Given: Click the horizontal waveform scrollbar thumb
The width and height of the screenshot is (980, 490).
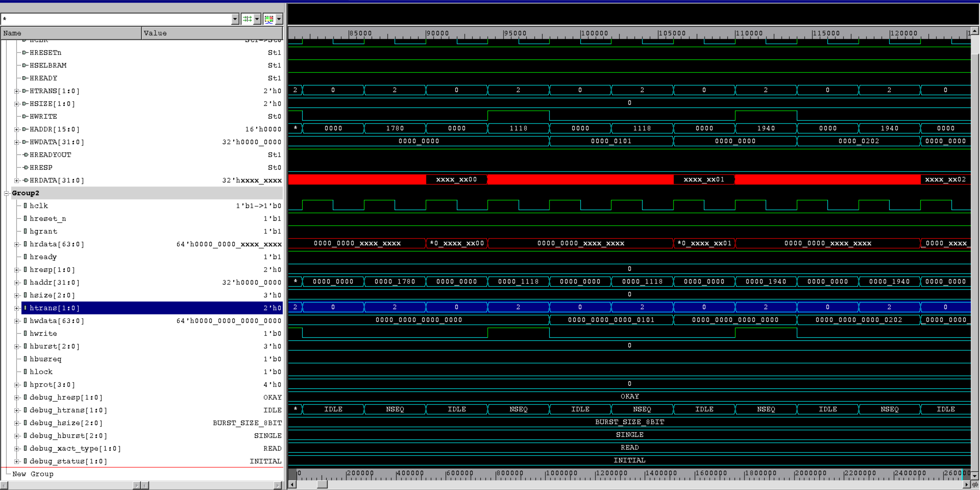Looking at the screenshot, I should [322, 484].
